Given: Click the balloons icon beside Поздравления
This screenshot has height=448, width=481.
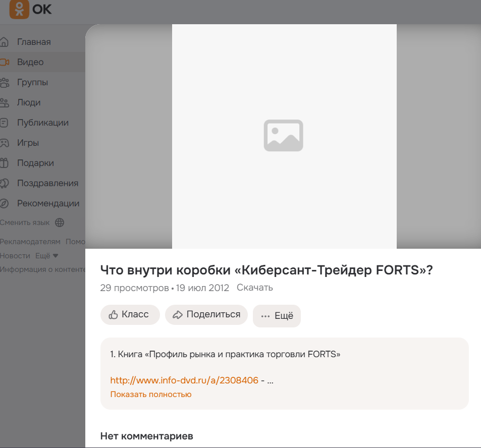Looking at the screenshot, I should (5, 183).
